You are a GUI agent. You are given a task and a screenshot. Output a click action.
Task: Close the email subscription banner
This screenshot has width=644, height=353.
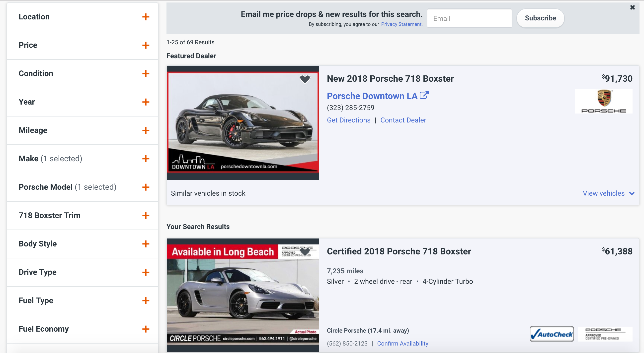click(x=632, y=7)
